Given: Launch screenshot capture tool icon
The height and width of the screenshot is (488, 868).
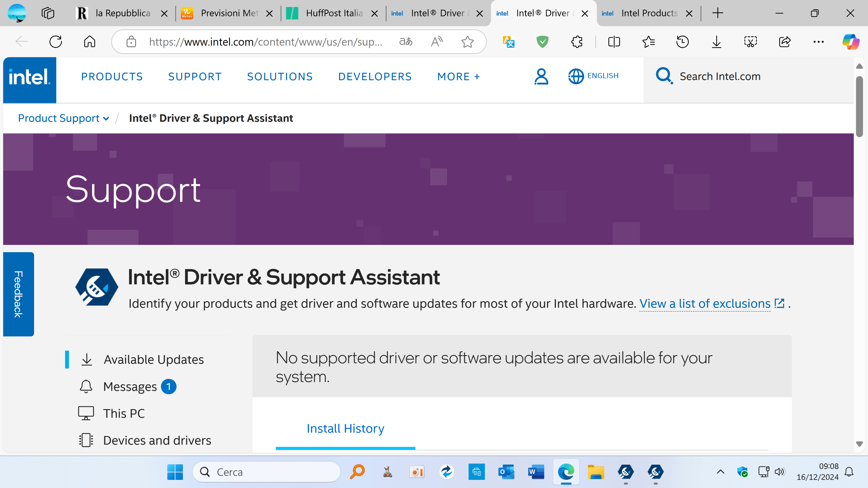Looking at the screenshot, I should pyautogui.click(x=750, y=42).
